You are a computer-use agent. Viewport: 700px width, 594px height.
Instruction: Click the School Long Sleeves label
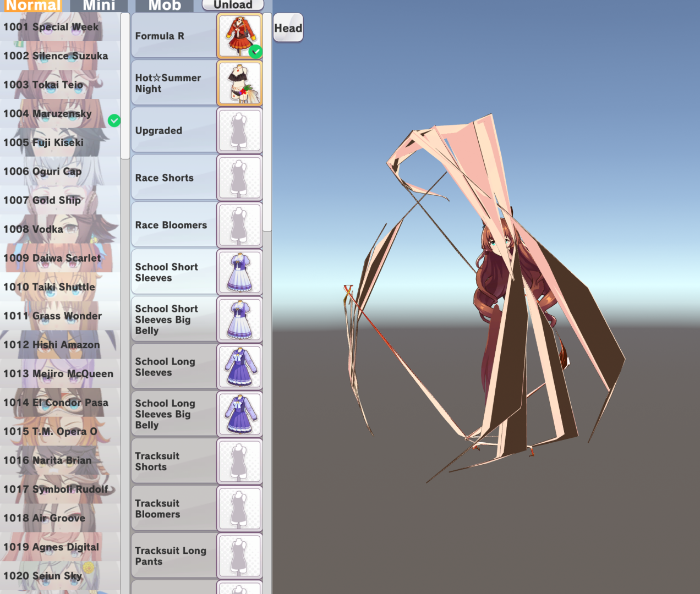point(165,367)
